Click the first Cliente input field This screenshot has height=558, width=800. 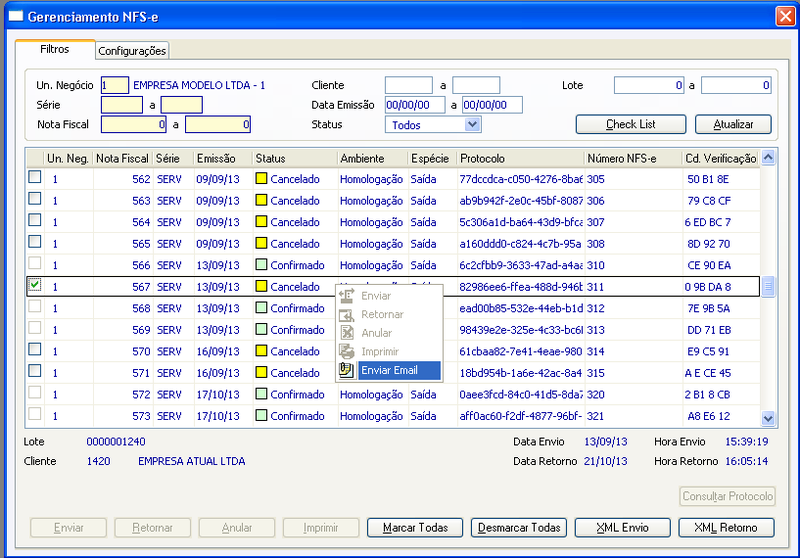[x=409, y=85]
